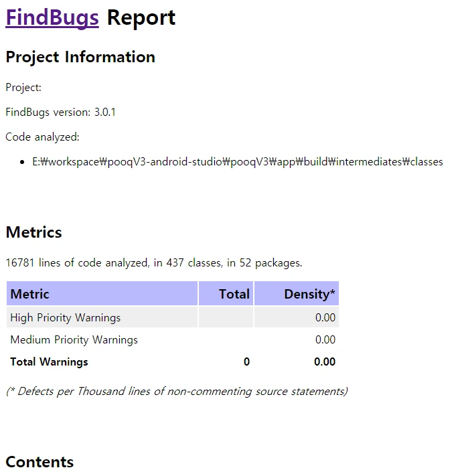Click the 'Project:' label
Viewport: 454px width, 476px height.
23,88
